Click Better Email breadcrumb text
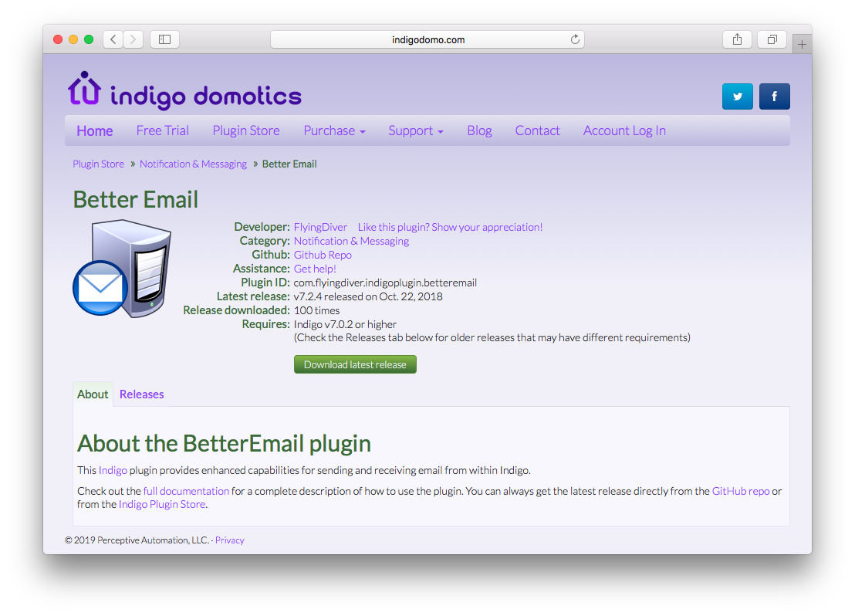This screenshot has width=855, height=616. 289,164
